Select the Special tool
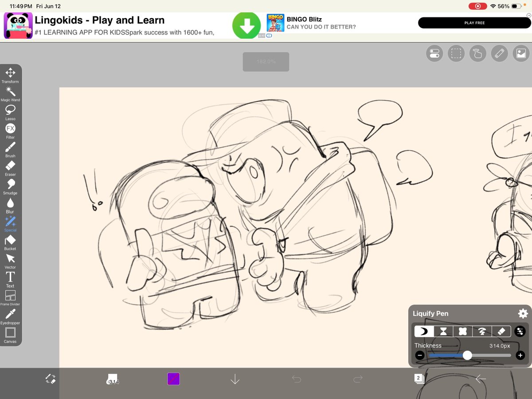The width and height of the screenshot is (532, 399). [10, 224]
